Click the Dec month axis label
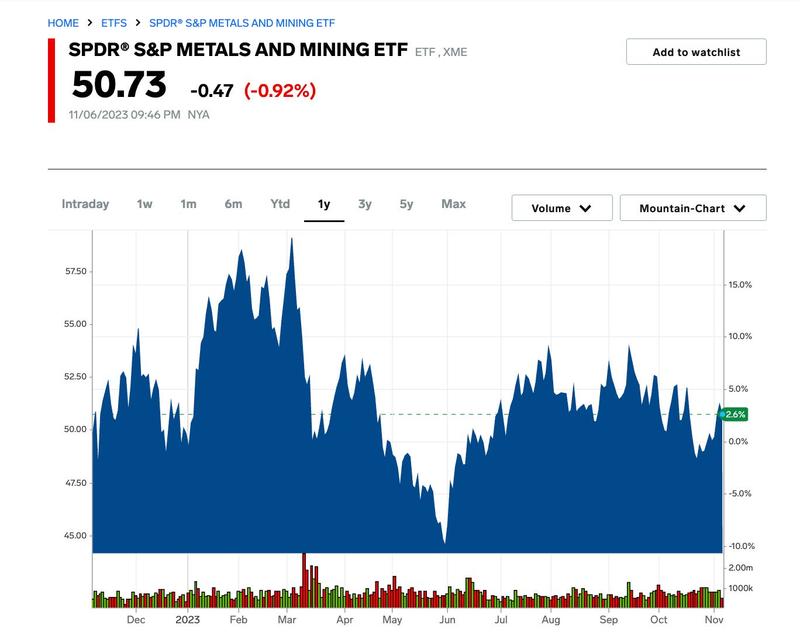 click(x=136, y=620)
